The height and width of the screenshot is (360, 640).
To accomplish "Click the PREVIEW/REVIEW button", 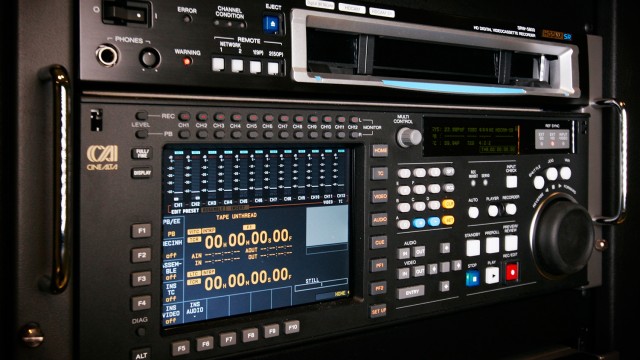I will [511, 242].
